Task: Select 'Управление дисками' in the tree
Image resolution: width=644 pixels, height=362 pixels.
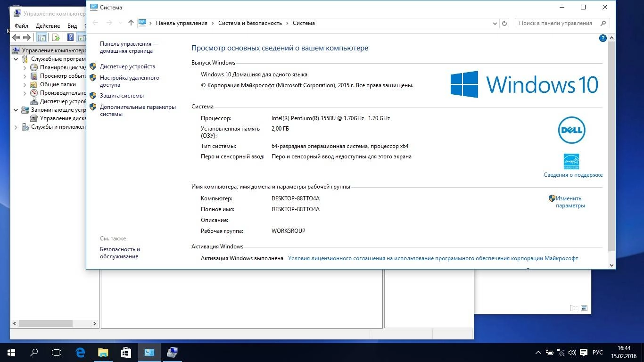Action: pyautogui.click(x=63, y=118)
